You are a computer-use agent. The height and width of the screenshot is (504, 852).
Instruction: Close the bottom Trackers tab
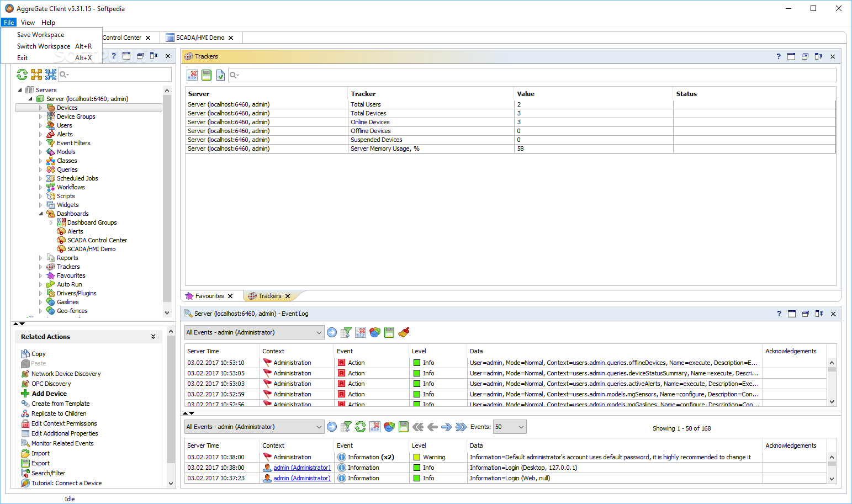[288, 296]
